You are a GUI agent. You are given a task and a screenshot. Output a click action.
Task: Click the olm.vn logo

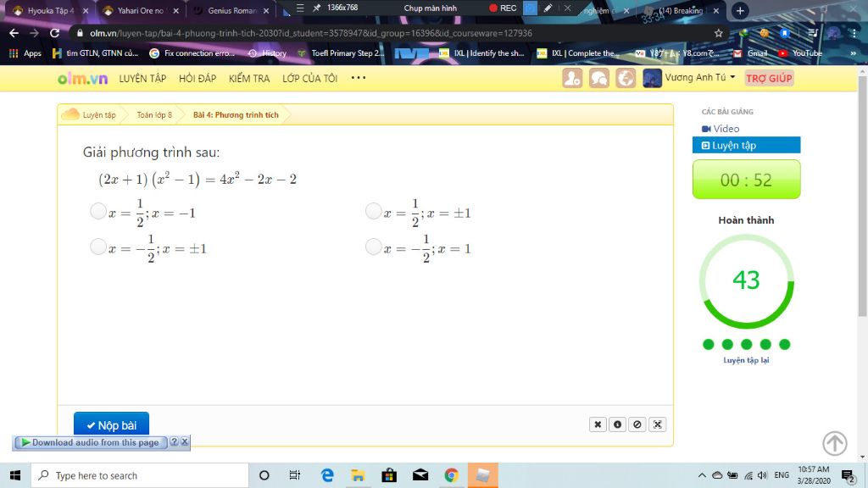pyautogui.click(x=82, y=79)
